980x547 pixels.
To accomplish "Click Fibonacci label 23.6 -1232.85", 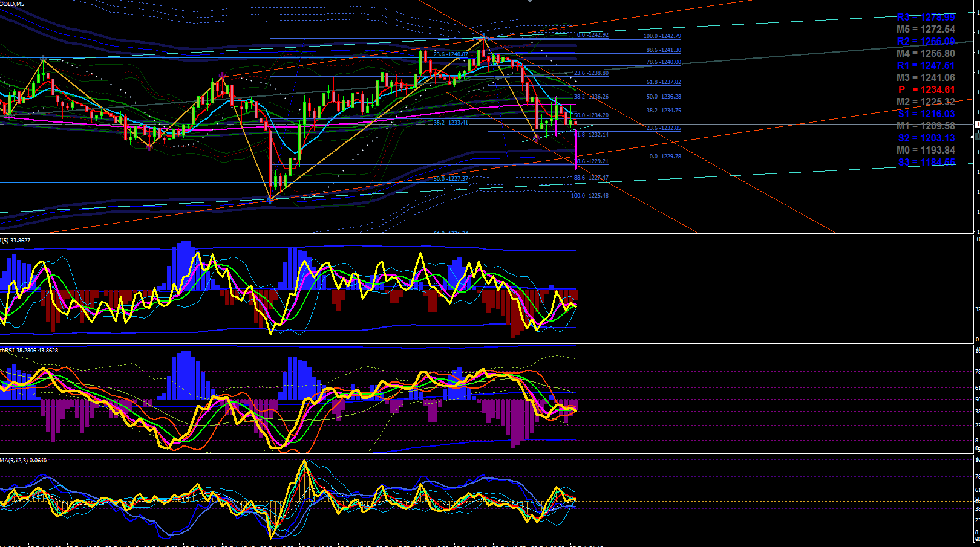I will 664,128.
